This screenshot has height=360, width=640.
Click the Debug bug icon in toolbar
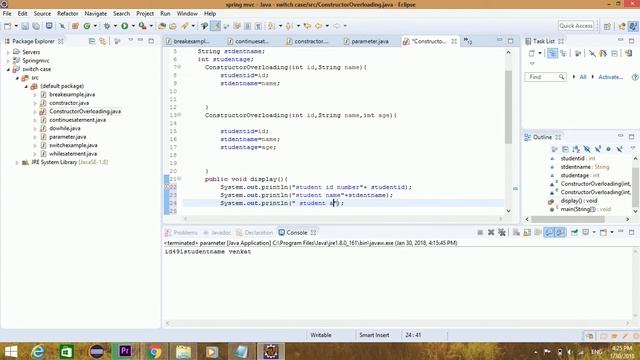coord(107,26)
